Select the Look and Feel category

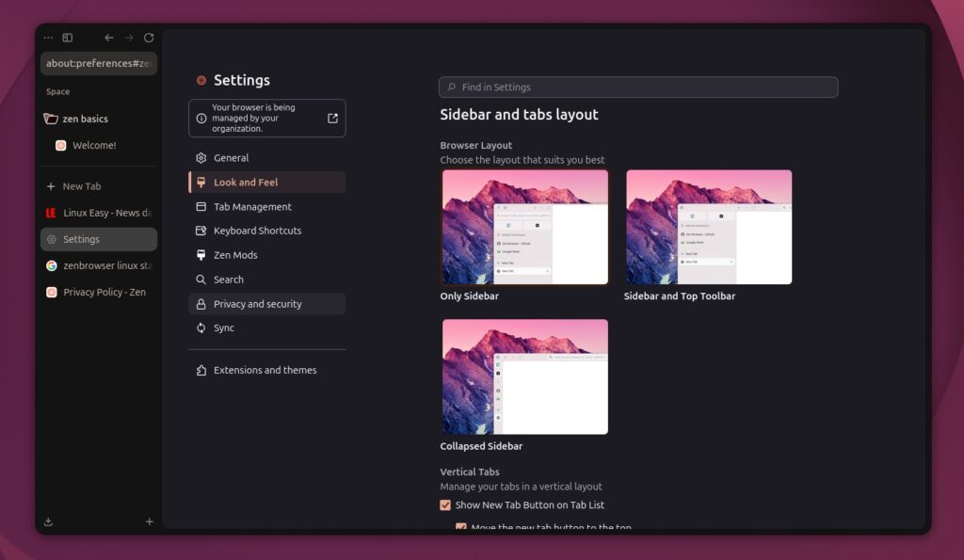(266, 182)
